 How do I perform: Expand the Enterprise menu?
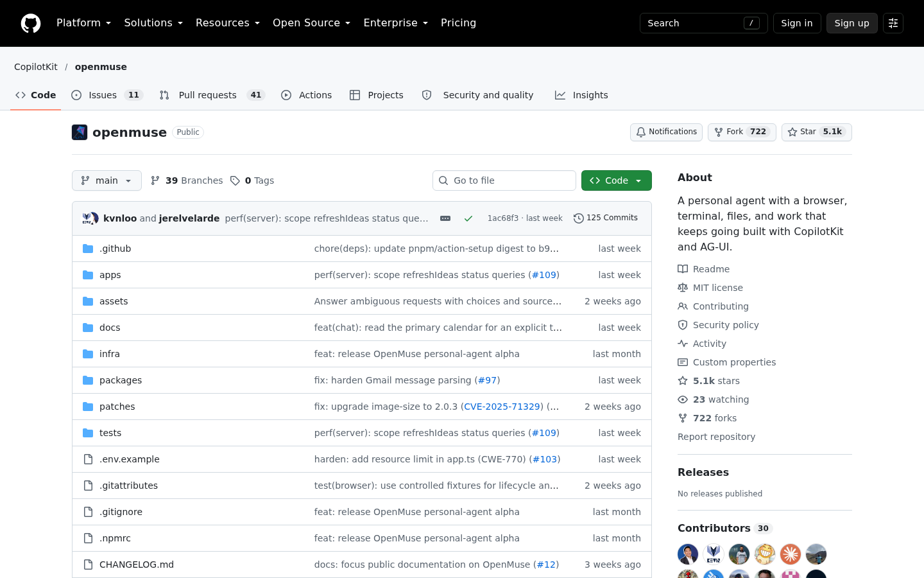point(395,23)
